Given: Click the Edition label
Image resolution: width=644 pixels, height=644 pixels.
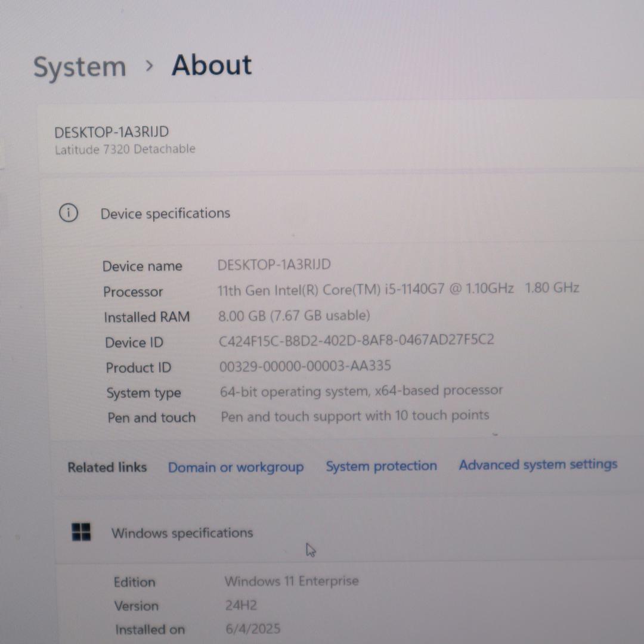Looking at the screenshot, I should click(134, 583).
